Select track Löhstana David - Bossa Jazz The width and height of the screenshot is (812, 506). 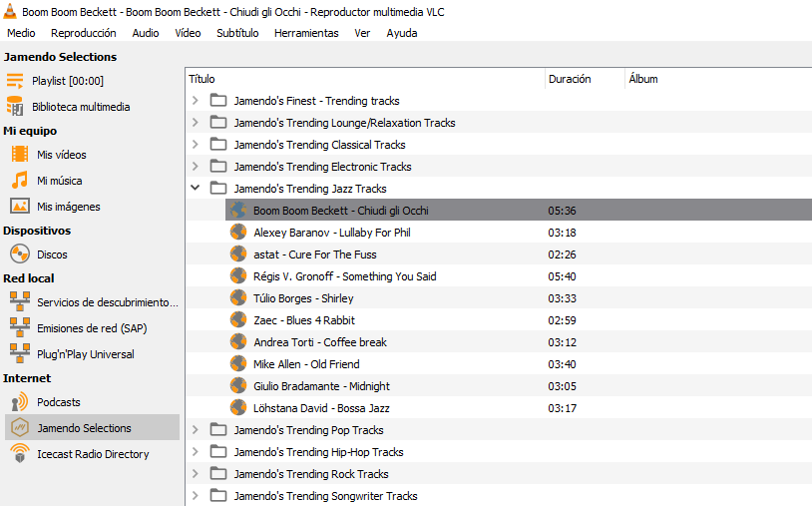[x=321, y=408]
